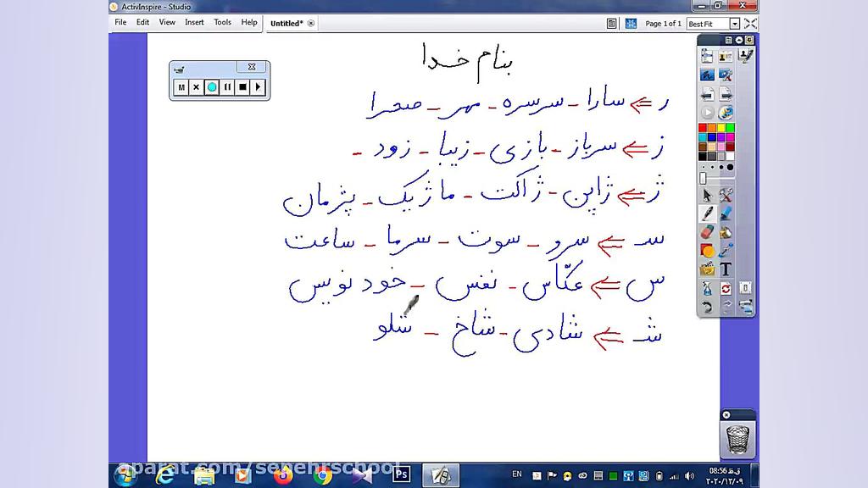Image resolution: width=868 pixels, height=488 pixels.
Task: Toggle the M button on the recorder
Action: pyautogui.click(x=181, y=87)
